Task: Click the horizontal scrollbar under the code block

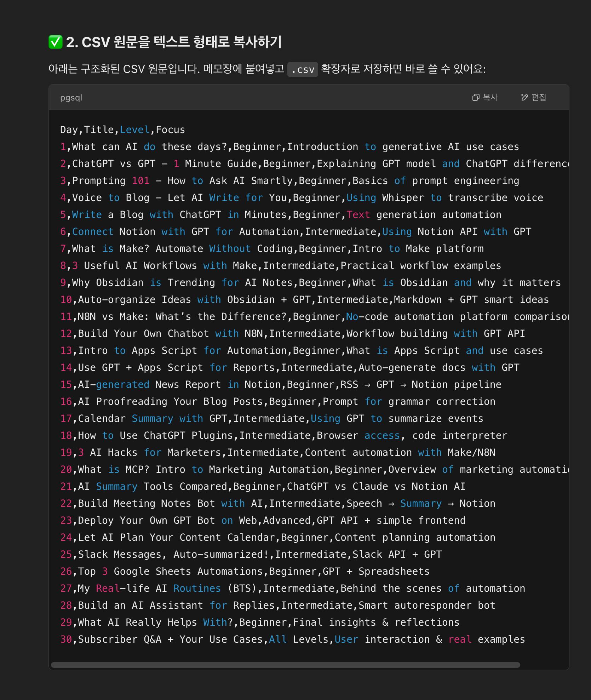Action: [285, 665]
